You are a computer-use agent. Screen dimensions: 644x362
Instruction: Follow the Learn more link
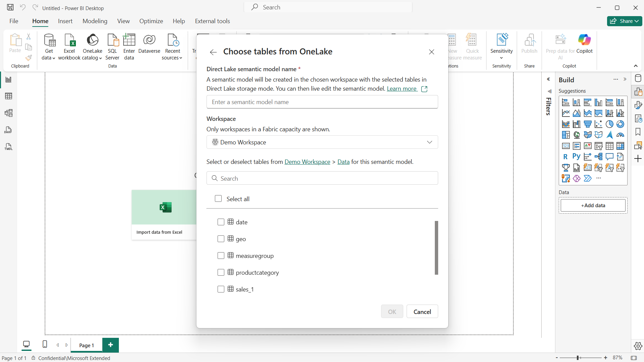(x=402, y=89)
